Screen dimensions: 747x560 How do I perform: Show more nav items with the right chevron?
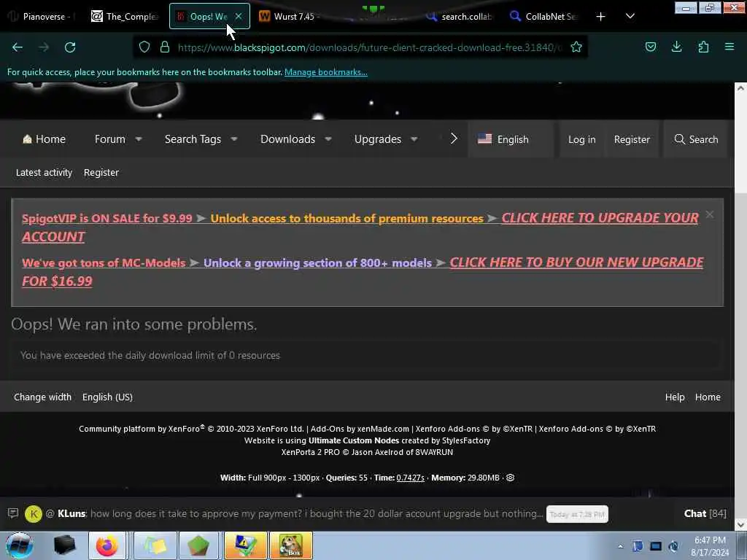pos(454,139)
